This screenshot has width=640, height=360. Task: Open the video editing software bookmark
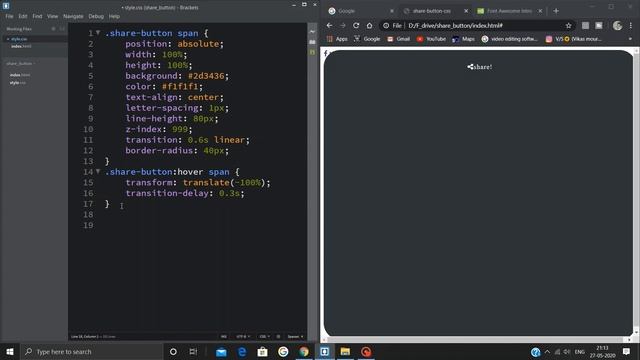click(509, 39)
